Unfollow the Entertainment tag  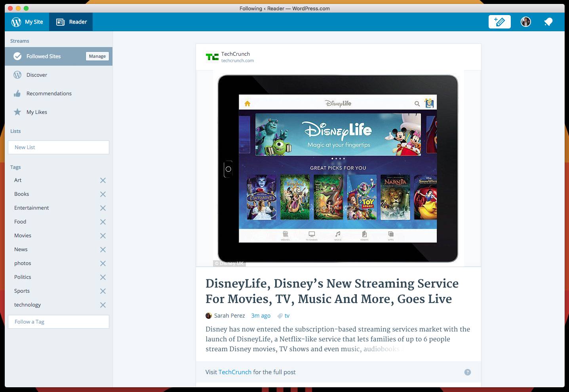103,208
